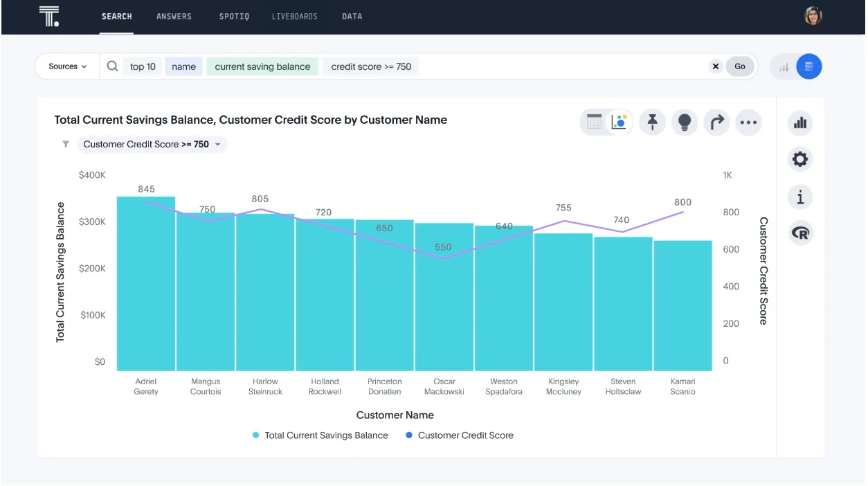The width and height of the screenshot is (868, 486).
Task: Clear the search query with the X
Action: 715,66
